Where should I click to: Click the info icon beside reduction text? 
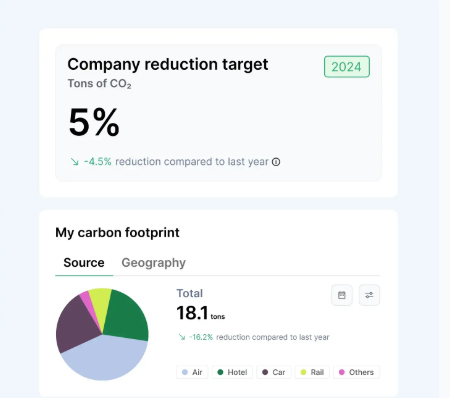276,162
